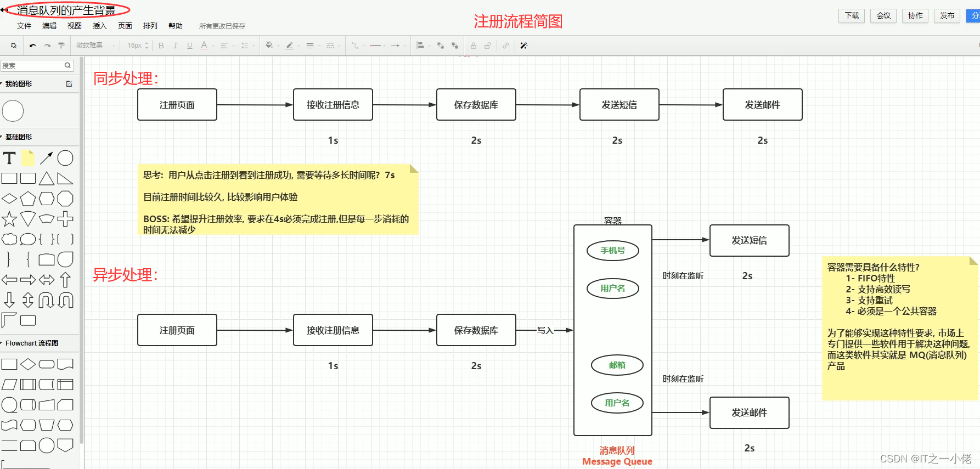The height and width of the screenshot is (469, 980).
Task: Pick the hexagon basic shape
Action: click(47, 199)
